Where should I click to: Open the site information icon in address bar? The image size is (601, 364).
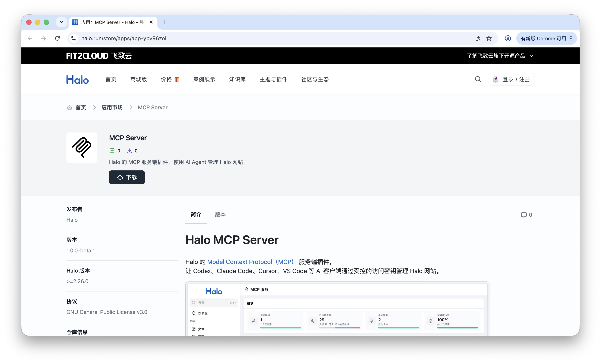coord(74,38)
